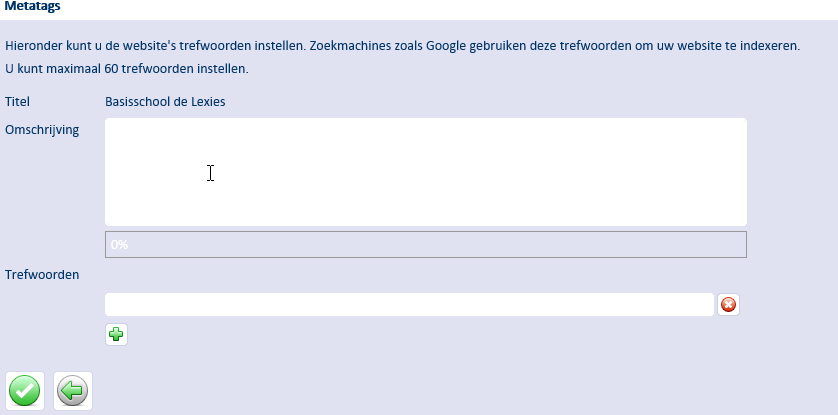Select the Metatags section heading
The image size is (838, 415).
32,6
